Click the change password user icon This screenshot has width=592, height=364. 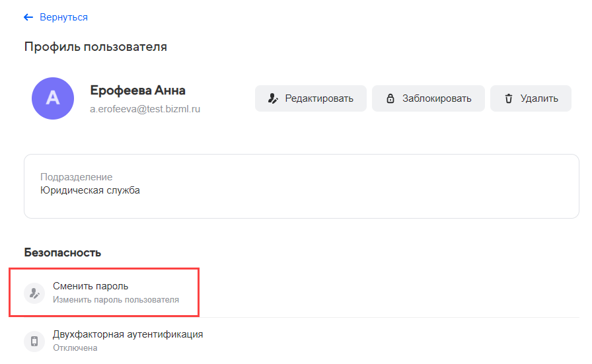coord(34,293)
